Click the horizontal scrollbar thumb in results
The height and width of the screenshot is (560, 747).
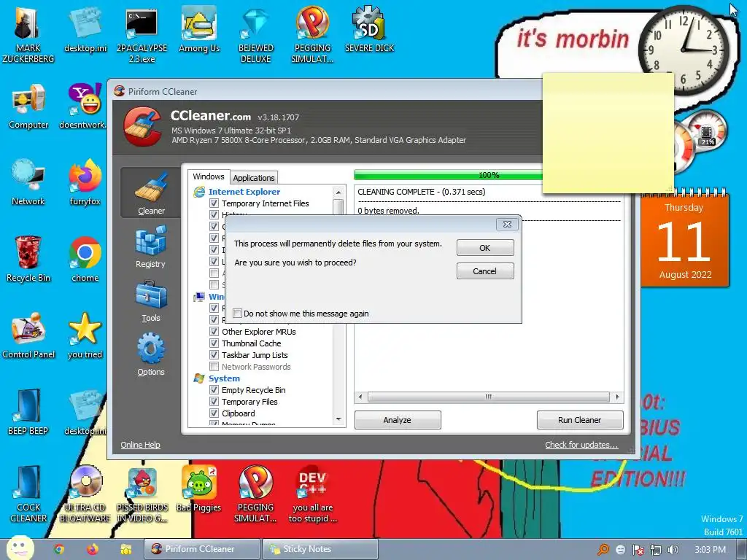pos(488,397)
